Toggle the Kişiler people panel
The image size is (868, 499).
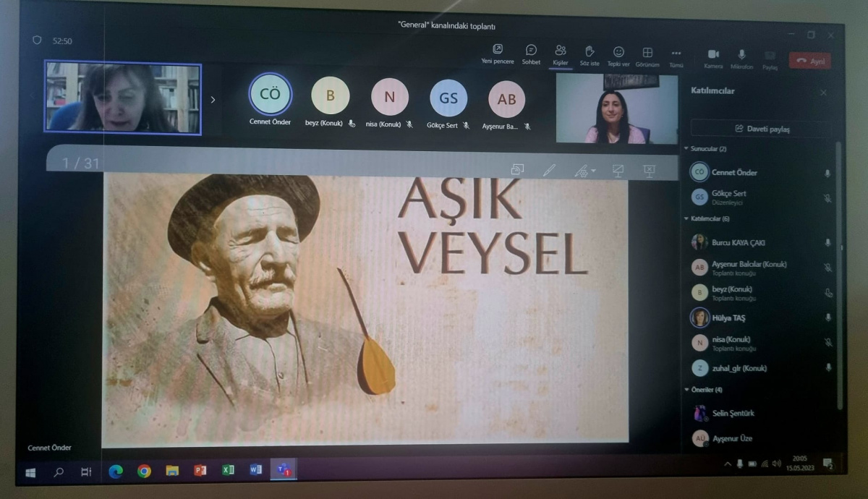[561, 55]
